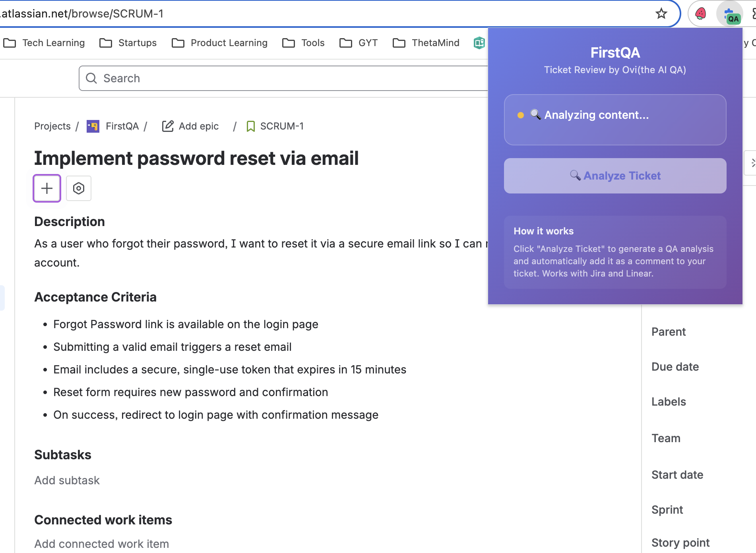756x553 pixels.
Task: Click the hexagon apps icon button
Action: pos(79,188)
